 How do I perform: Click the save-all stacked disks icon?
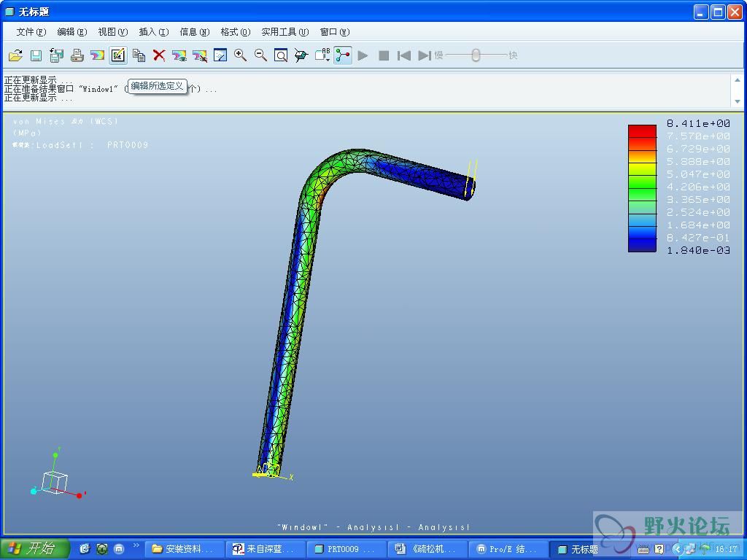57,55
